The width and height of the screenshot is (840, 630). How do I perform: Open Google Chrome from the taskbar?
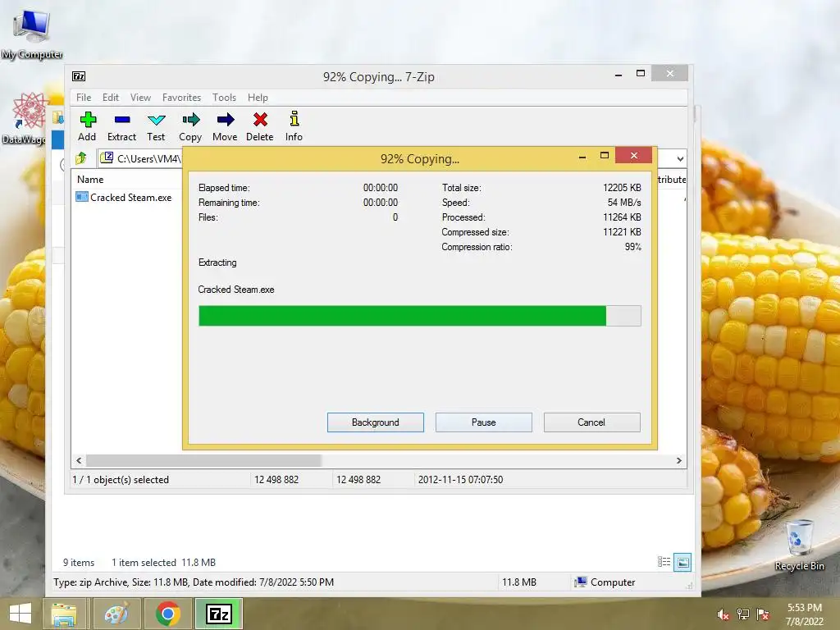pyautogui.click(x=167, y=614)
